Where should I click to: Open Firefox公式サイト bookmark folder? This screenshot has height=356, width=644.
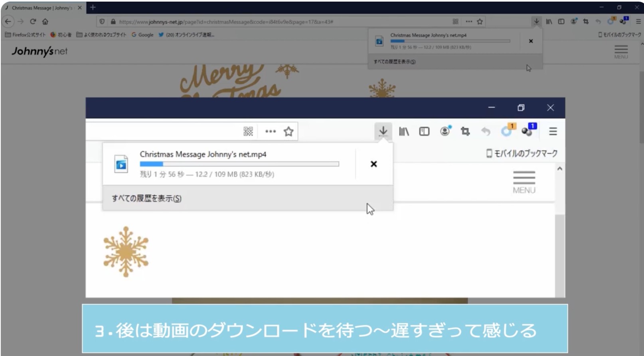coord(25,35)
